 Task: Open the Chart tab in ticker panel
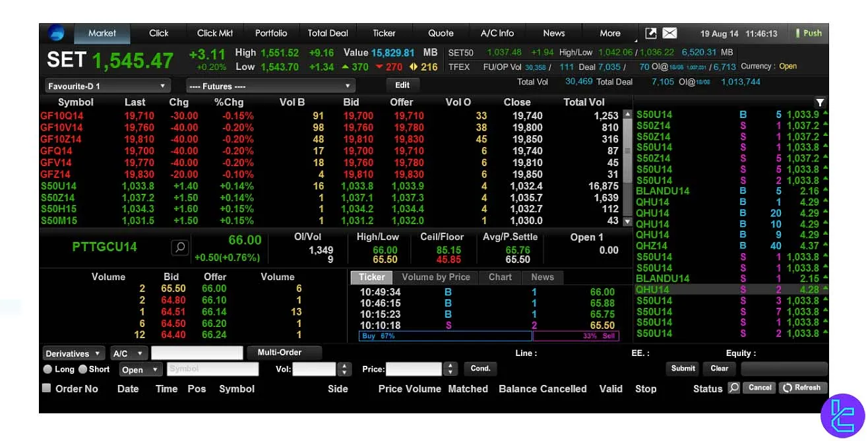coord(499,277)
